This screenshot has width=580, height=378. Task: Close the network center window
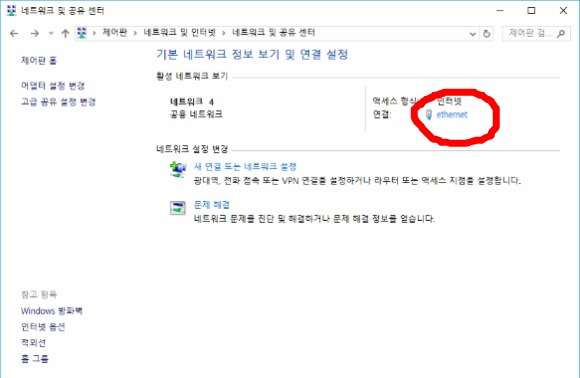point(563,10)
